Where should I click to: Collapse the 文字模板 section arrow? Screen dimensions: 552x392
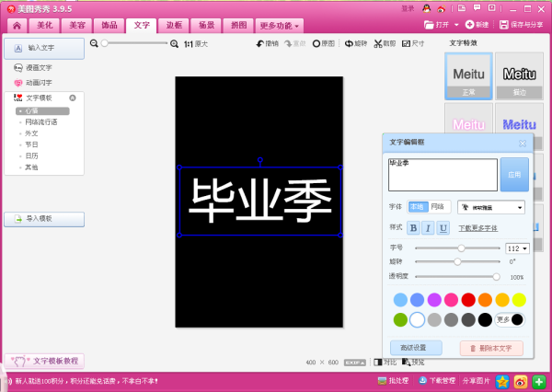tap(73, 98)
